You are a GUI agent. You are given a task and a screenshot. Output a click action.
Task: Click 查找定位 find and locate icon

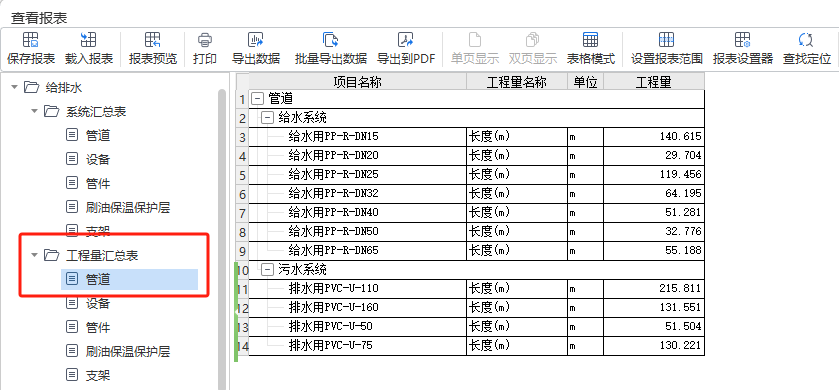click(x=806, y=40)
